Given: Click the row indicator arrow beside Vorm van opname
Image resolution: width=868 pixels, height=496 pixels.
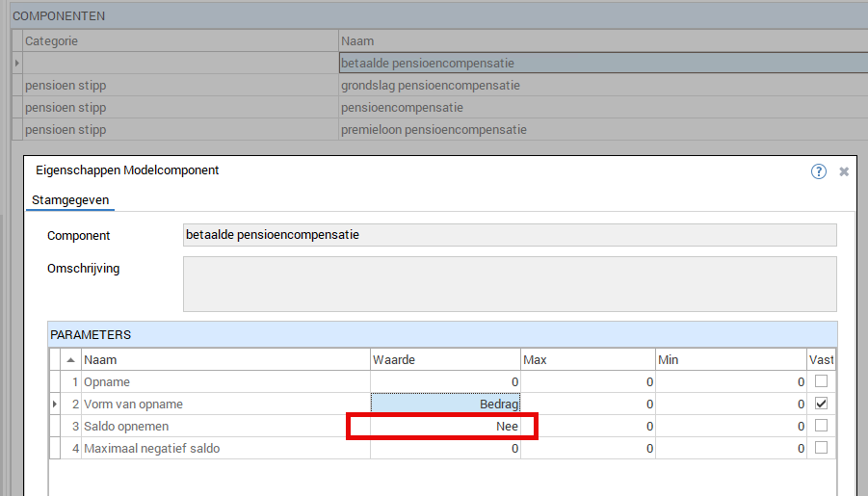Looking at the screenshot, I should (54, 404).
